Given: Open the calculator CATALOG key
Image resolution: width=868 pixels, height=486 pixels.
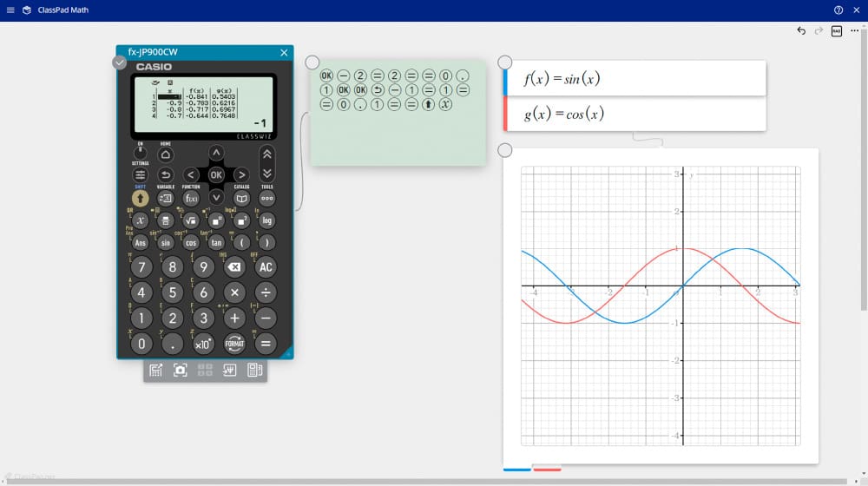Looking at the screenshot, I should (x=241, y=198).
